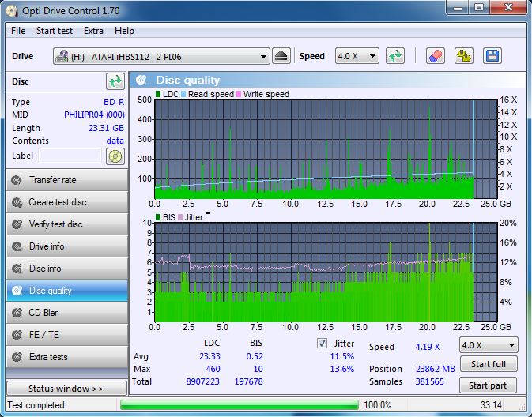Click the Extra tests icon

(17, 357)
